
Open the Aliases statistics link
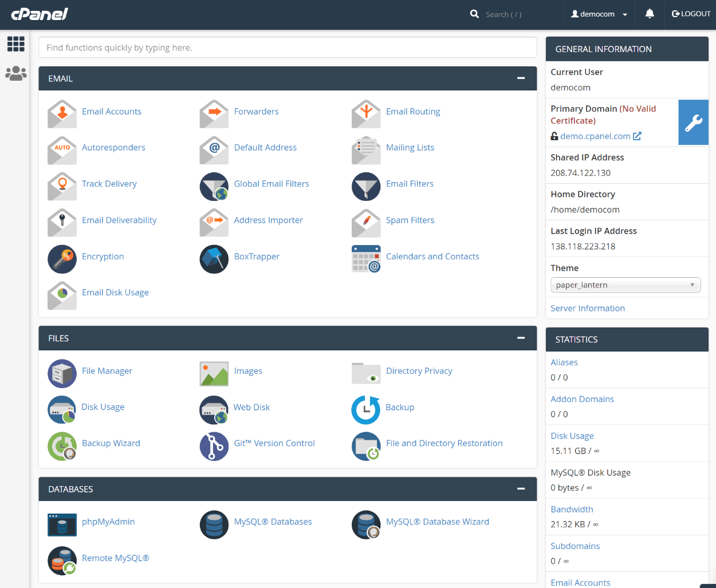564,362
